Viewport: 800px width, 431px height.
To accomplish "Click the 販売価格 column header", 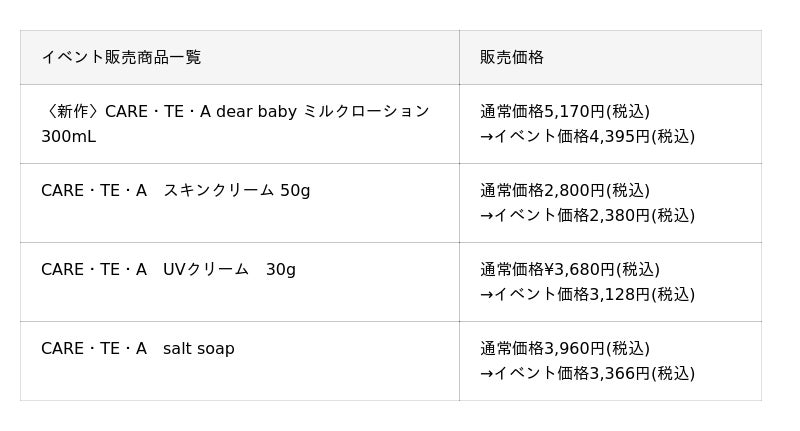I will tap(512, 57).
